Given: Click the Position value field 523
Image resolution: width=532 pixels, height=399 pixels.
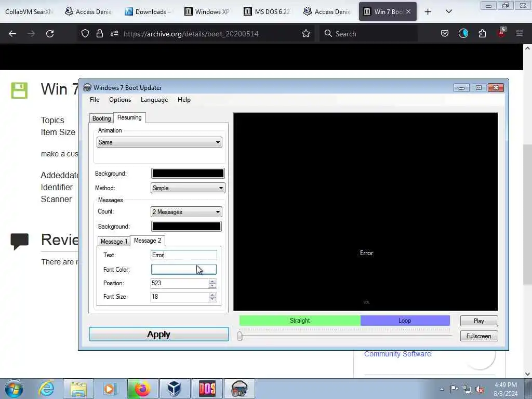Looking at the screenshot, I should [179, 283].
